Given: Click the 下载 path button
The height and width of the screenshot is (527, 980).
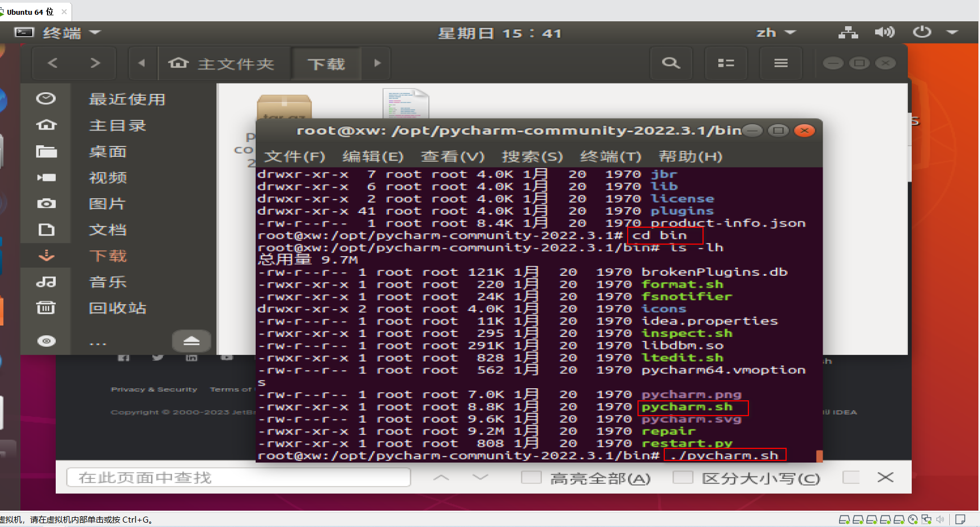Looking at the screenshot, I should coord(326,63).
